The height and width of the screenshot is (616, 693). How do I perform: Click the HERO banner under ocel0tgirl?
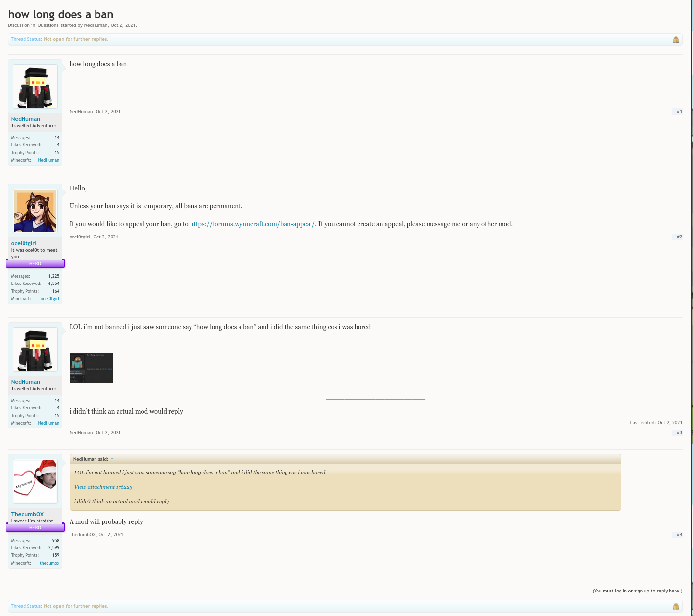click(x=35, y=264)
